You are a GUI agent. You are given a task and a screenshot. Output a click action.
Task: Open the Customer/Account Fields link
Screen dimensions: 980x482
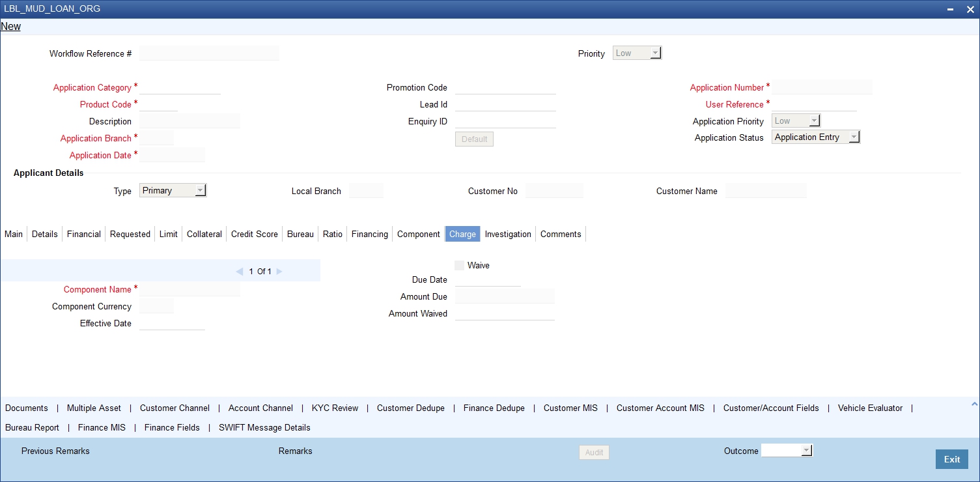pos(771,408)
